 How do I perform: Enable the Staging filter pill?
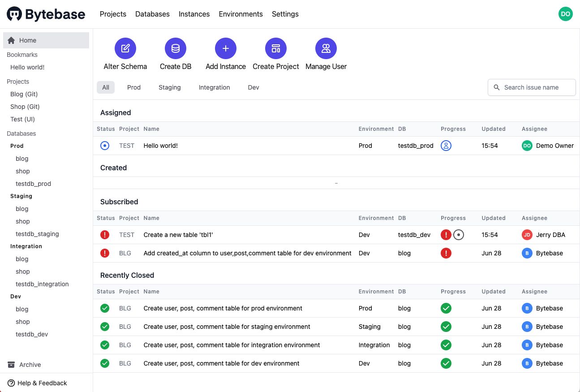[170, 87]
